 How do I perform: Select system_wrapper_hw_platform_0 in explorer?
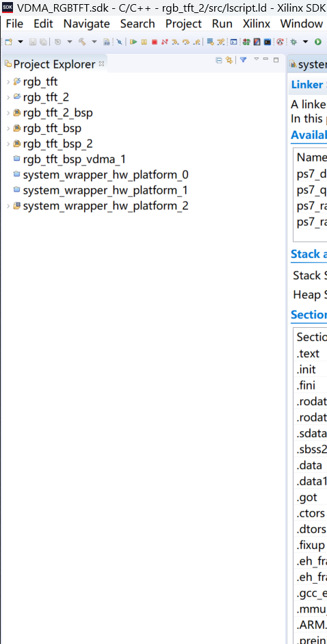(101, 175)
